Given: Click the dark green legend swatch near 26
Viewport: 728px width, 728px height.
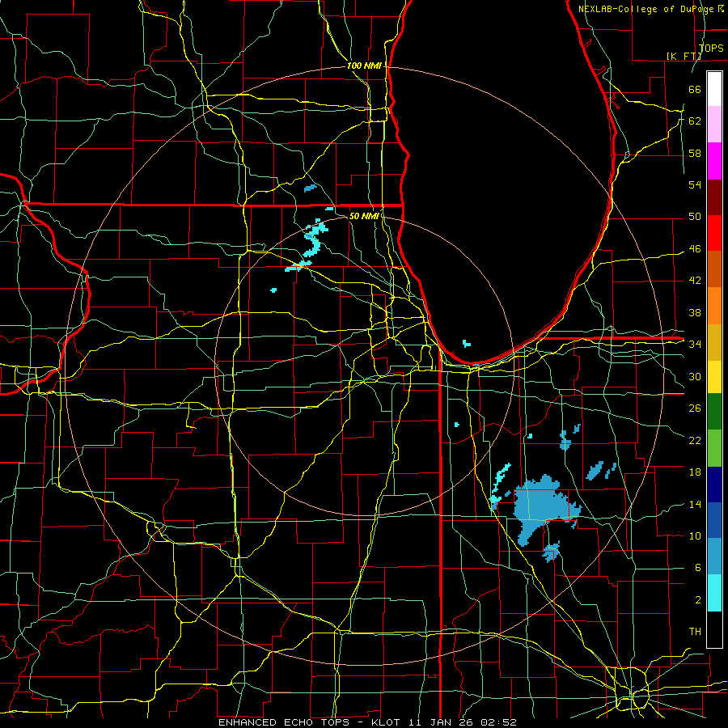Looking at the screenshot, I should click(714, 412).
